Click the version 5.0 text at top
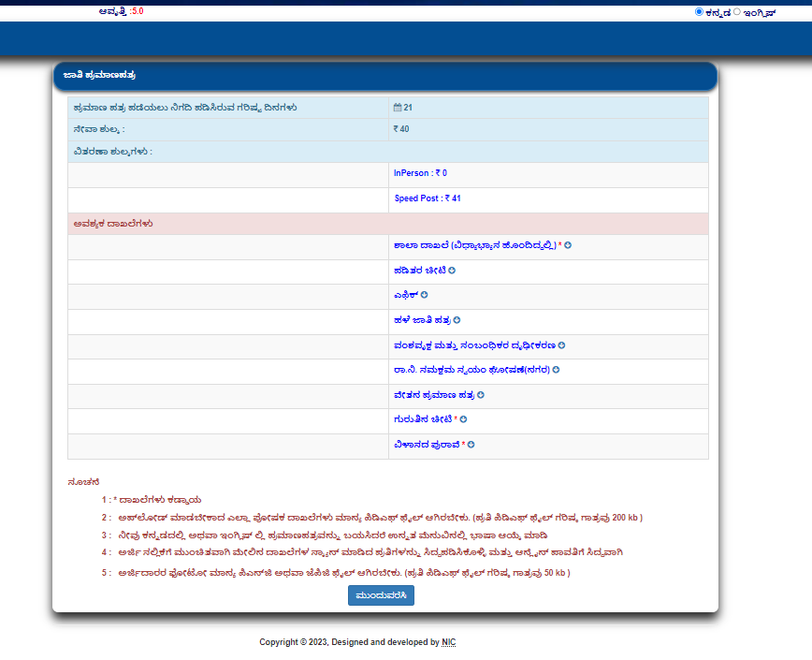Viewport: 812px width, 660px height. 122,11
